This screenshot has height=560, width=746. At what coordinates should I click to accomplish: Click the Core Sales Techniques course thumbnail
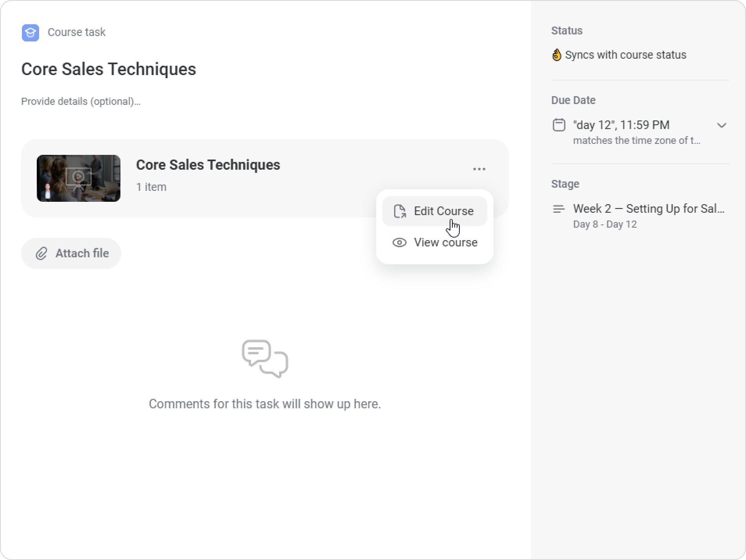79,178
